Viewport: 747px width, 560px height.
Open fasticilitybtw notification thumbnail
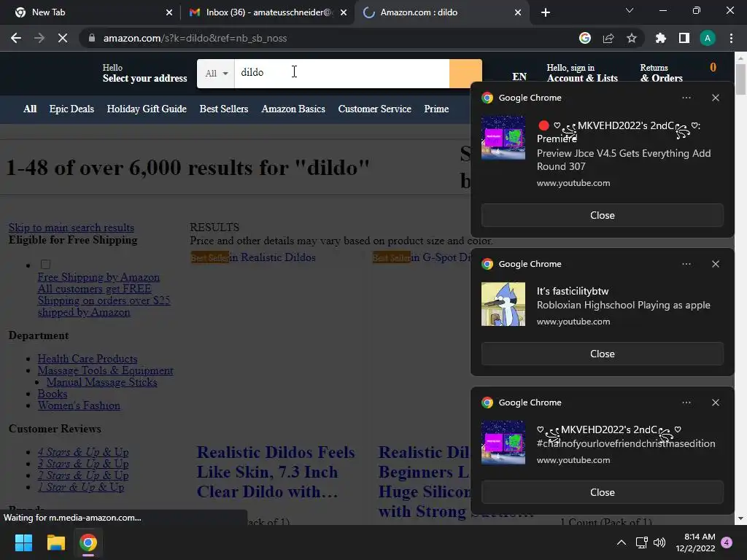[503, 304]
